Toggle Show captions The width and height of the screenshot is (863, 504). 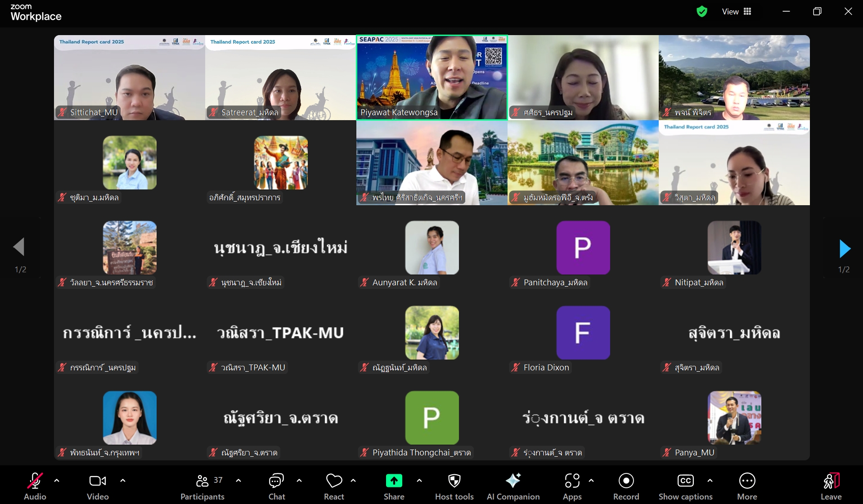point(685,486)
